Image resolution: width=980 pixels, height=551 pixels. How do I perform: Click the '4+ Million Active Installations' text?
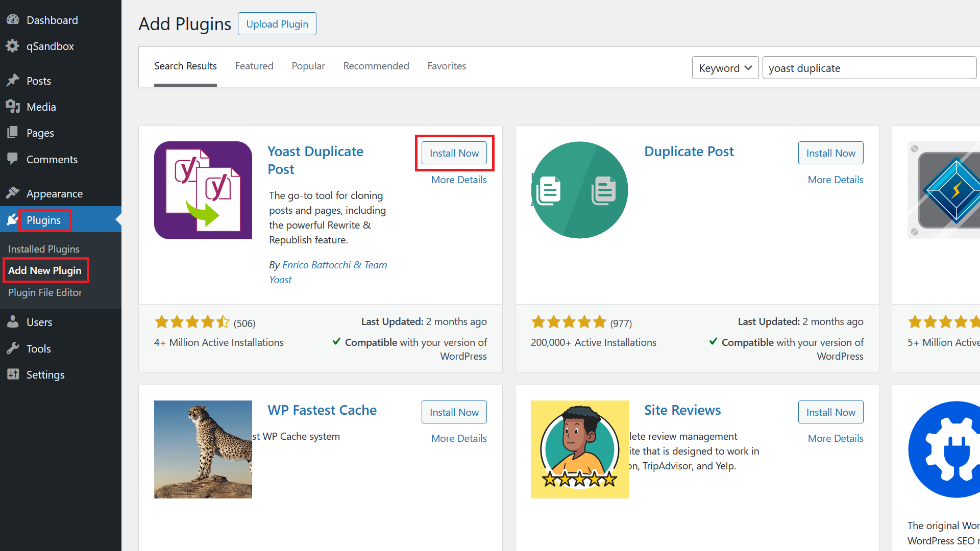point(219,342)
